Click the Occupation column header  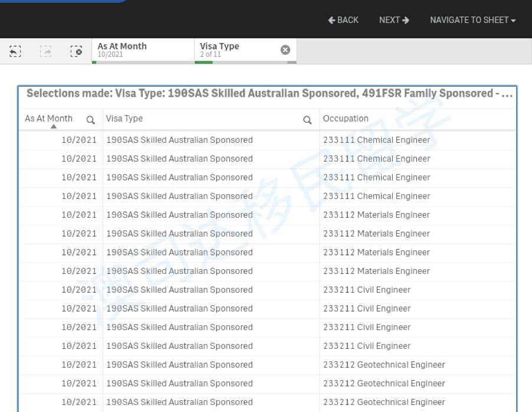346,119
